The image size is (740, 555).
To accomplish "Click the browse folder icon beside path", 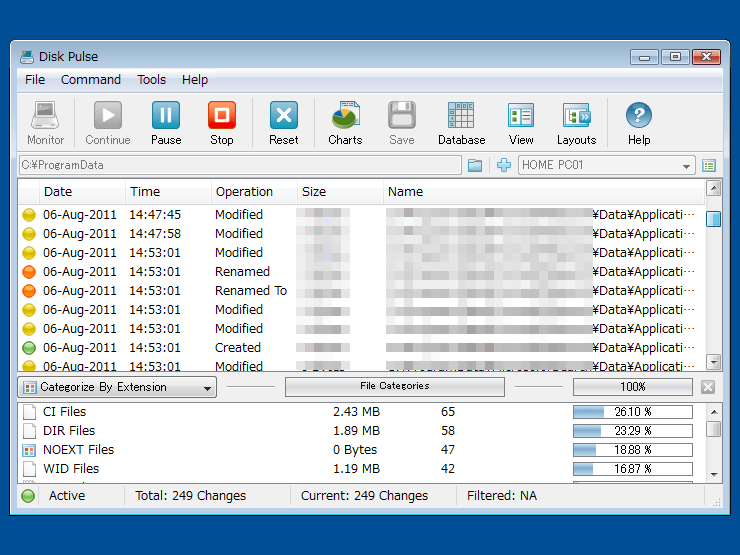I will pos(475,166).
